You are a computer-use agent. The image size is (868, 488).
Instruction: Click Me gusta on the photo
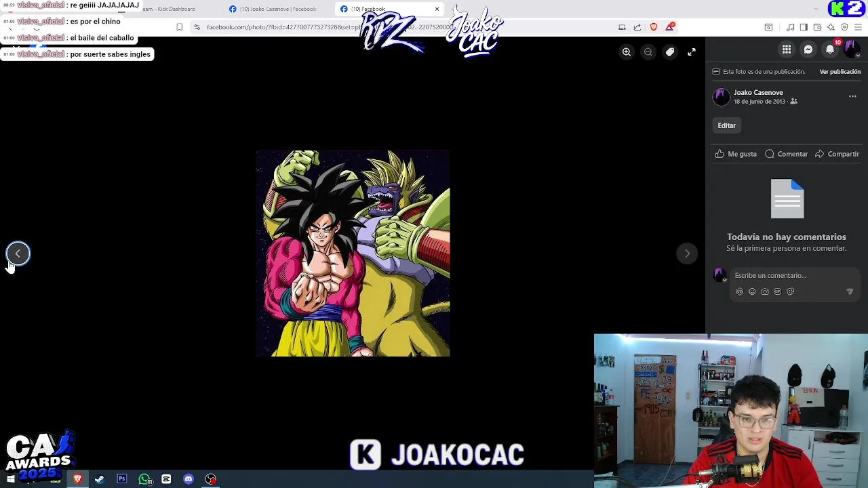[736, 154]
